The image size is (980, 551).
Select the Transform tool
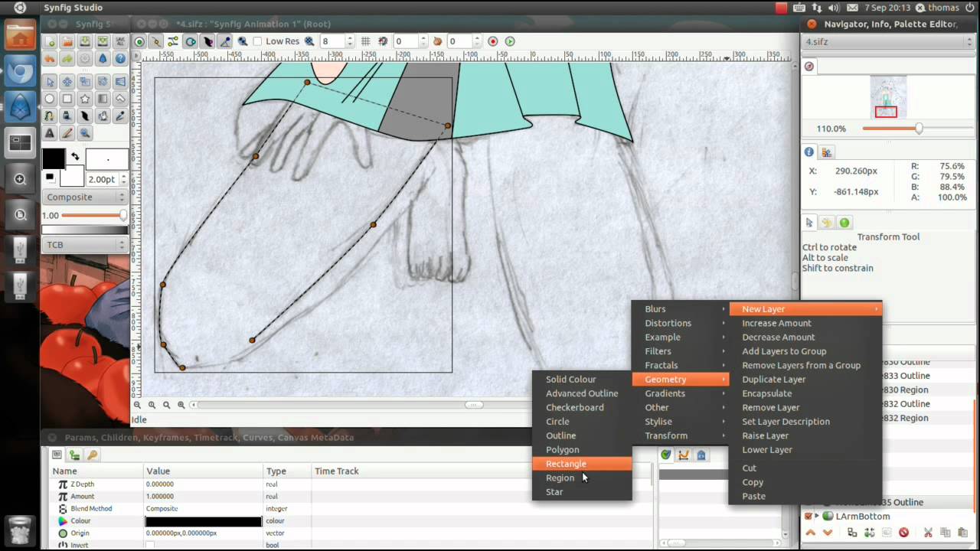pyautogui.click(x=47, y=81)
